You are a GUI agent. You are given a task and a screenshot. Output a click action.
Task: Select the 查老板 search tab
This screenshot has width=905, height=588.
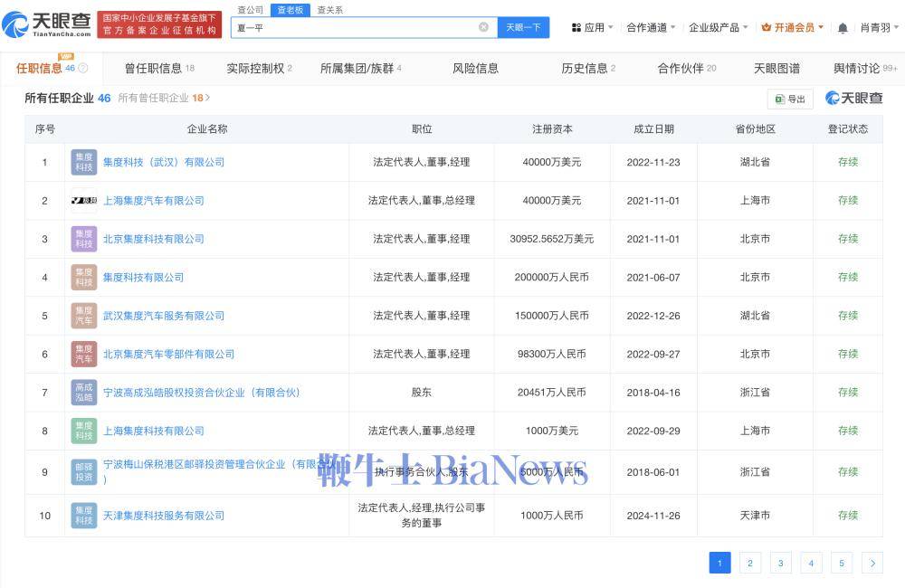click(291, 10)
